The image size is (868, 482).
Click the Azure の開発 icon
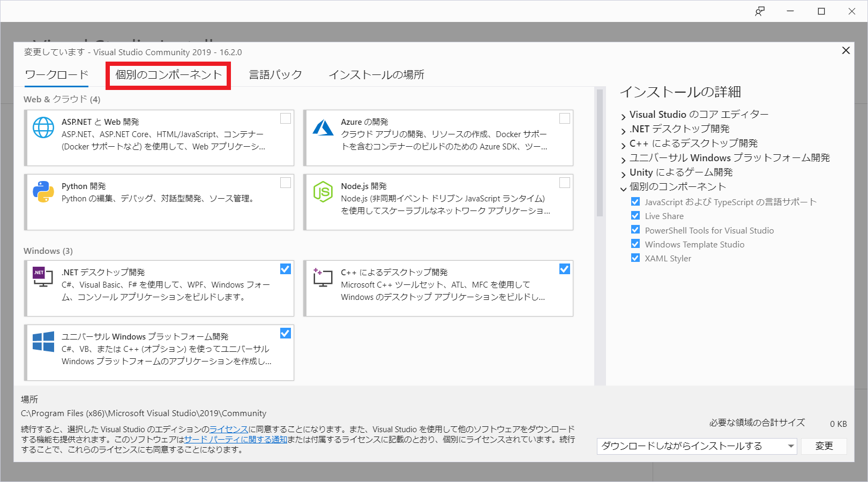pyautogui.click(x=323, y=127)
